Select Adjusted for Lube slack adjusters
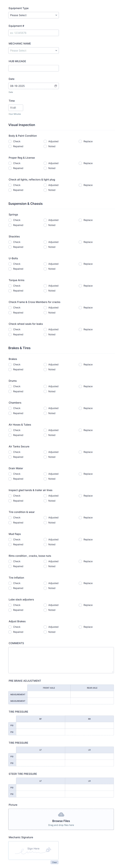121x868 pixels. [45, 605]
